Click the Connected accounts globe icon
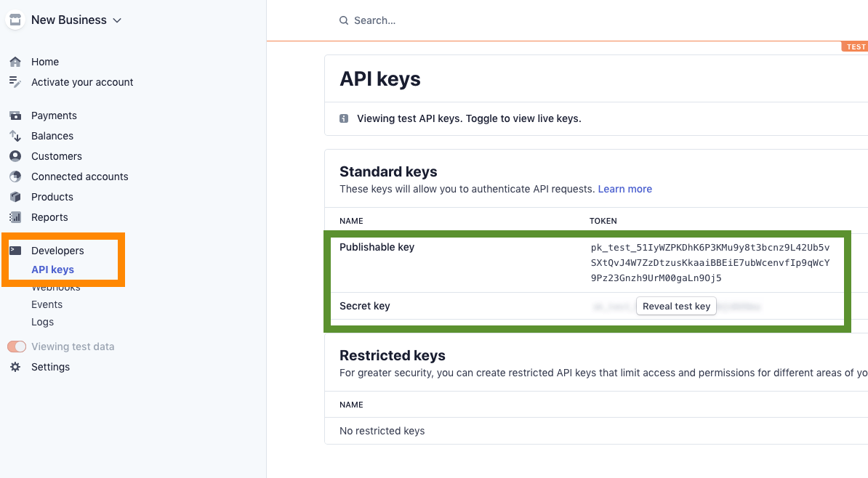 [15, 177]
